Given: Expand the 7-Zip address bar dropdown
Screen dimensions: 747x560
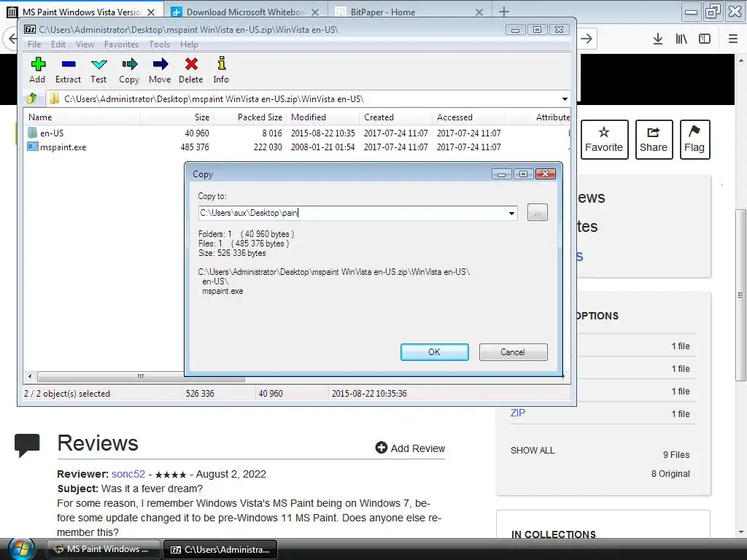Looking at the screenshot, I should coord(565,99).
